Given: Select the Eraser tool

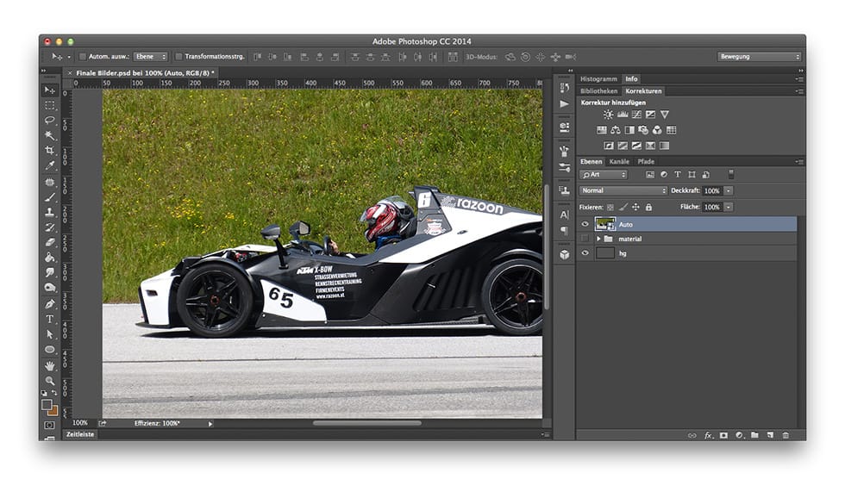Looking at the screenshot, I should point(50,242).
